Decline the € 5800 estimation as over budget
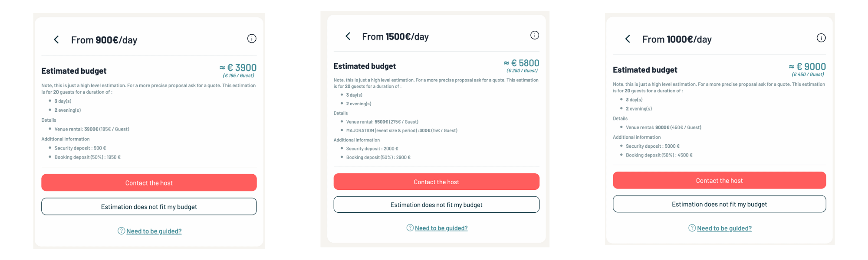This screenshot has width=868, height=260. pos(436,205)
